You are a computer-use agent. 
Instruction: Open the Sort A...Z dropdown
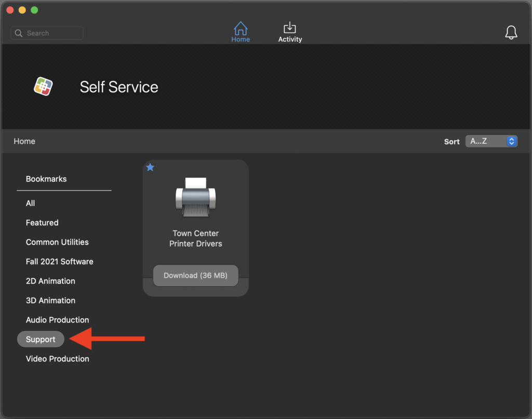coord(491,141)
